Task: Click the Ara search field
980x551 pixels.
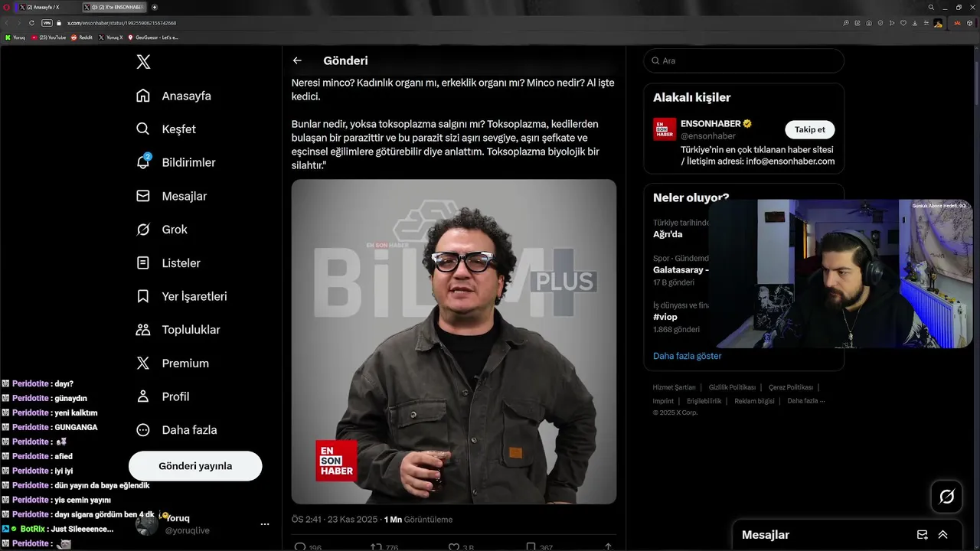Action: click(744, 60)
